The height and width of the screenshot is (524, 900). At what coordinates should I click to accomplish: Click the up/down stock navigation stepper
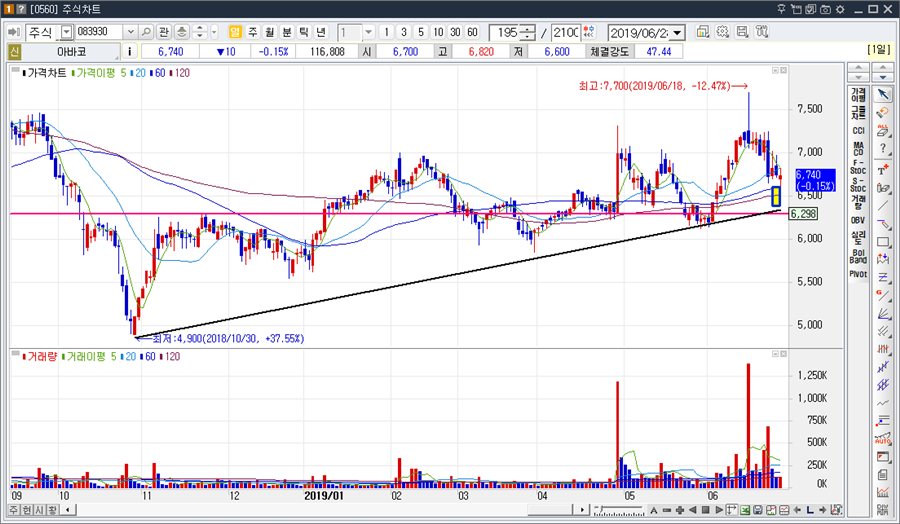click(x=200, y=32)
